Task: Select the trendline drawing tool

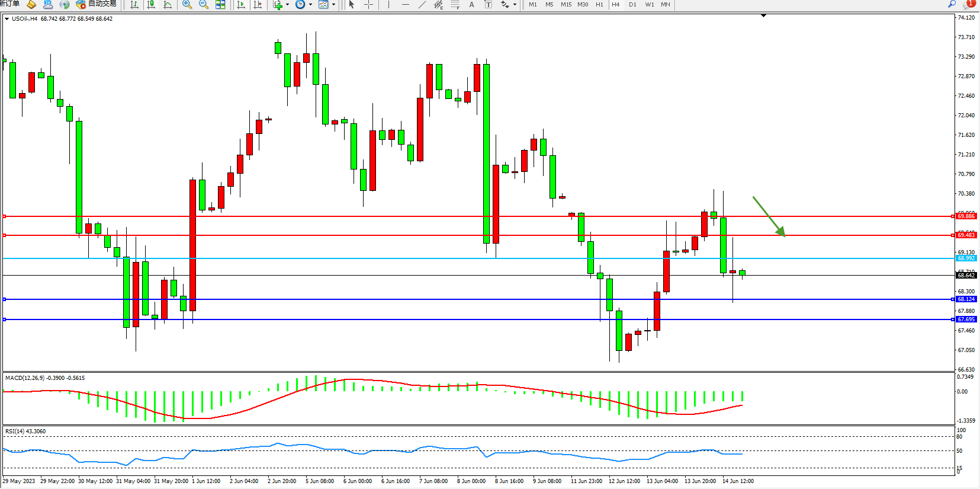Action: [x=422, y=5]
